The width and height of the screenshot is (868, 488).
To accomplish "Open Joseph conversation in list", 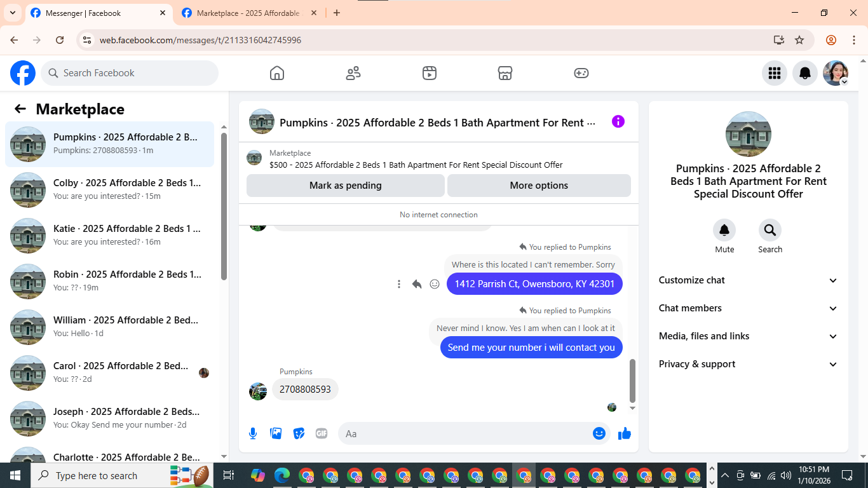I will (x=110, y=419).
